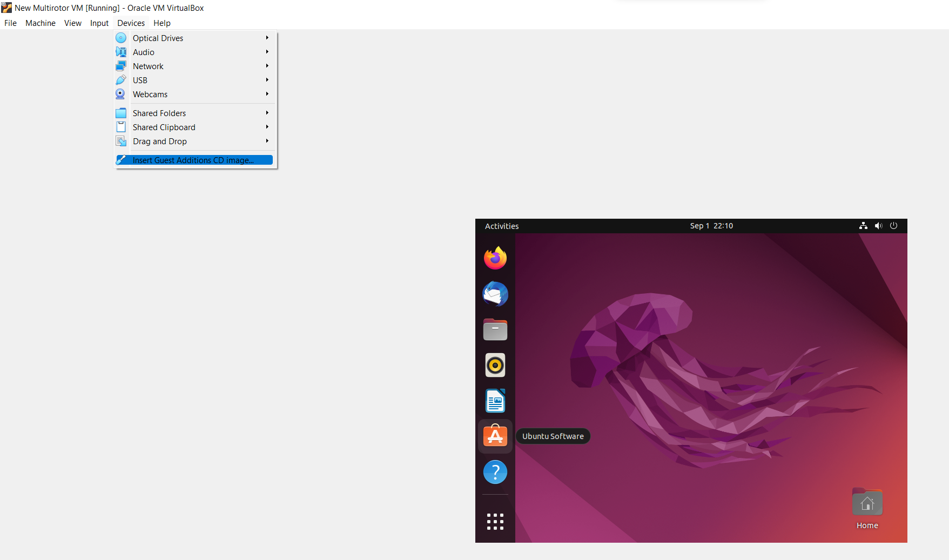Expand the USB submenu arrow
This screenshot has height=560, width=949.
(x=267, y=80)
